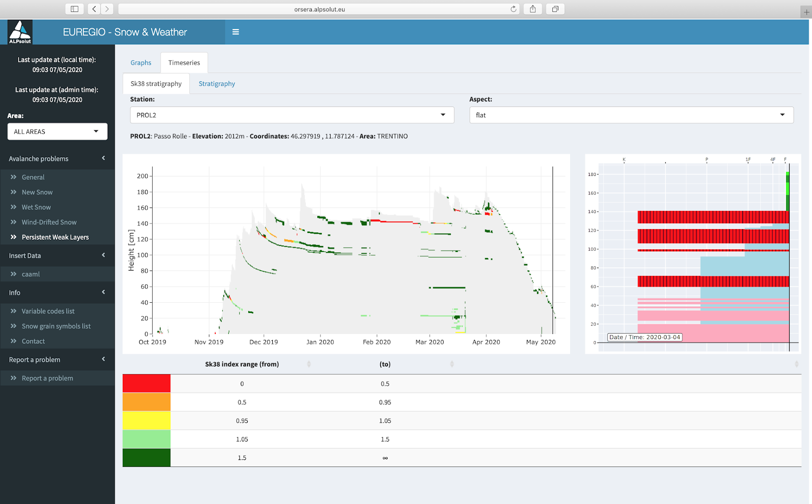This screenshot has width=812, height=504.
Task: Reload the page
Action: click(513, 9)
